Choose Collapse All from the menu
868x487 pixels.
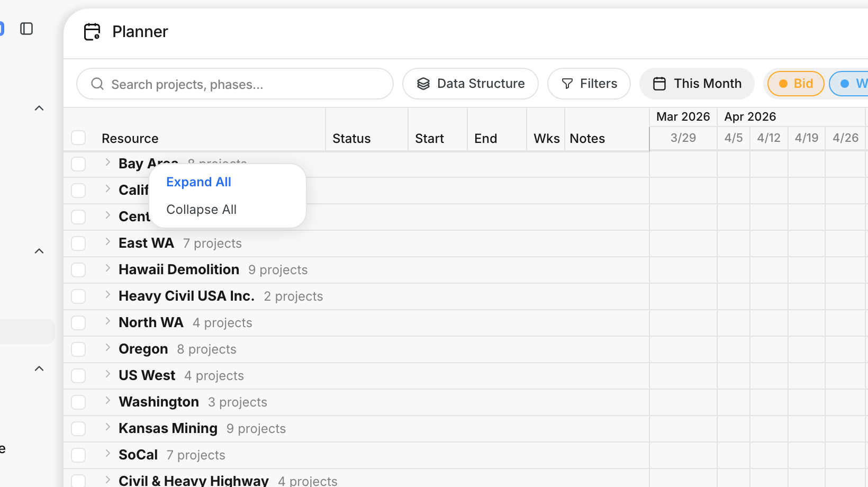[201, 210]
